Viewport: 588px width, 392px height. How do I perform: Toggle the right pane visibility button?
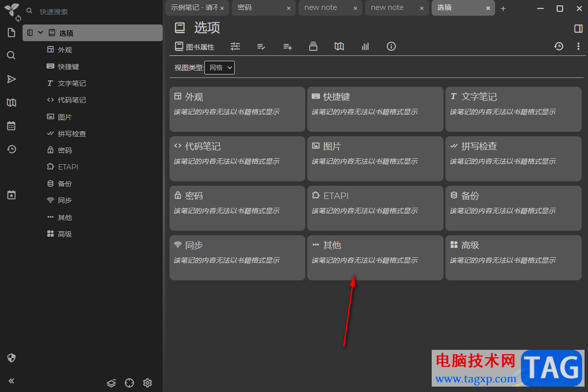tap(578, 28)
